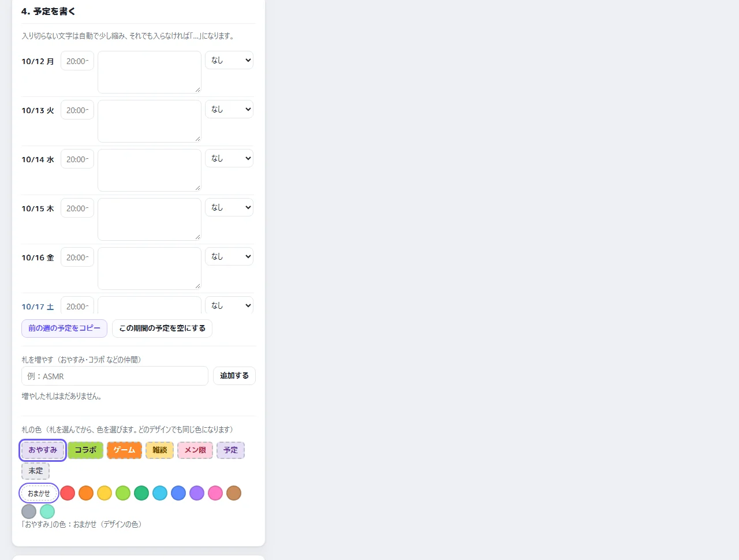
Task: Select the メン限 tag chip
Action: [195, 450]
